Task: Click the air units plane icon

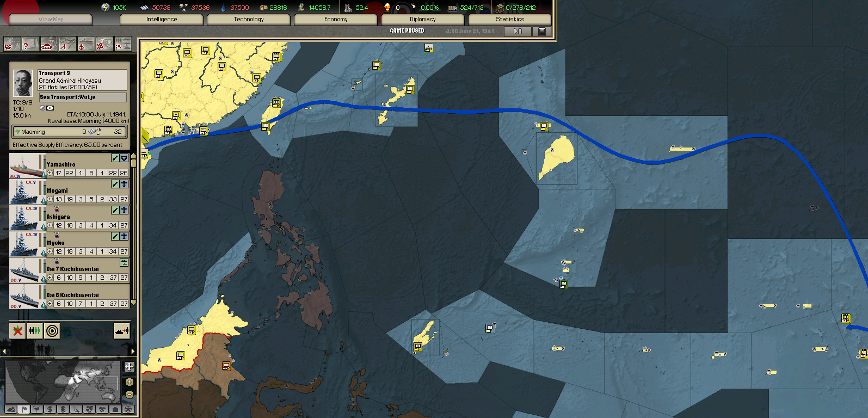Action: pos(67,45)
